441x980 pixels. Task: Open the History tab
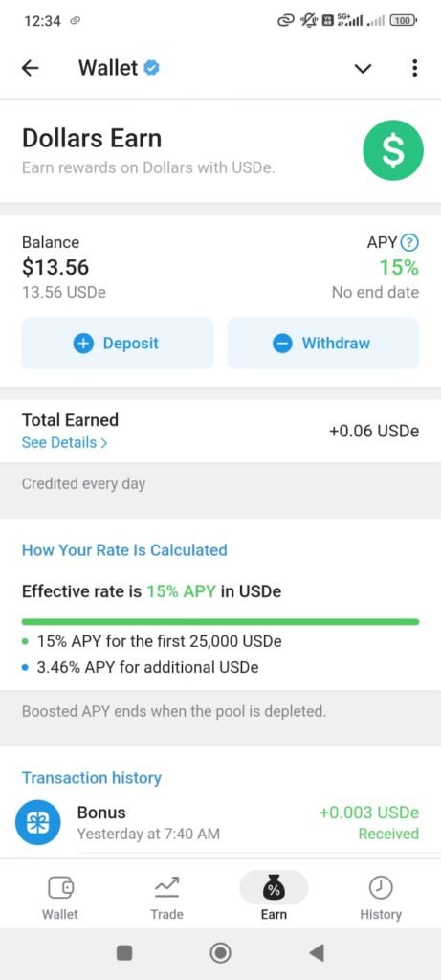click(x=381, y=898)
